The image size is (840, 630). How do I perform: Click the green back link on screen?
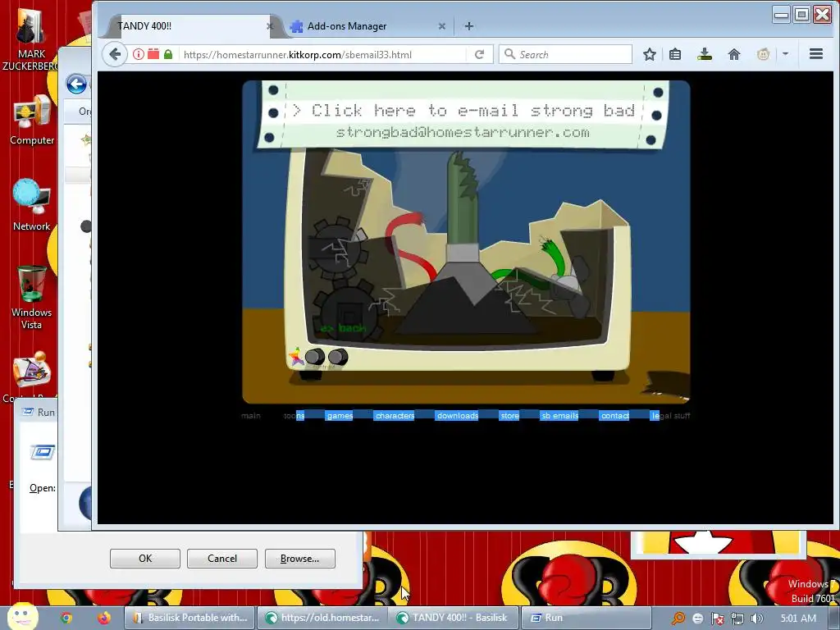344,328
